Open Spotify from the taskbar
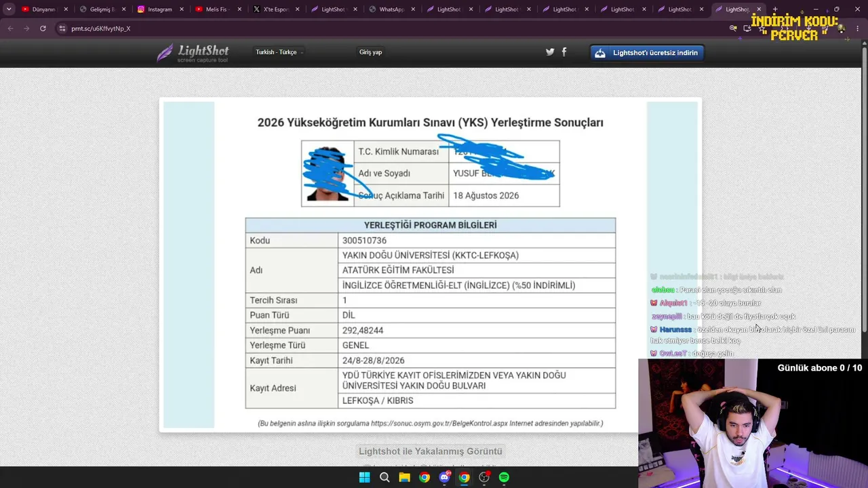Viewport: 868px width, 488px height. (504, 477)
